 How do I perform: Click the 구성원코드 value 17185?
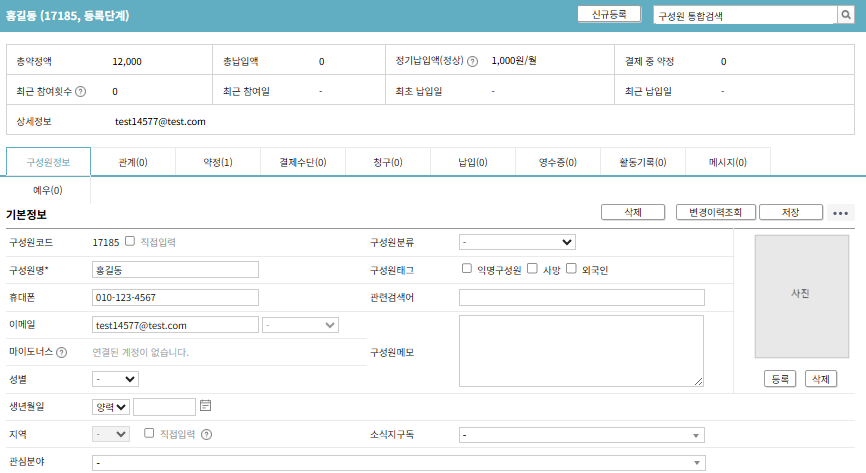[x=105, y=243]
